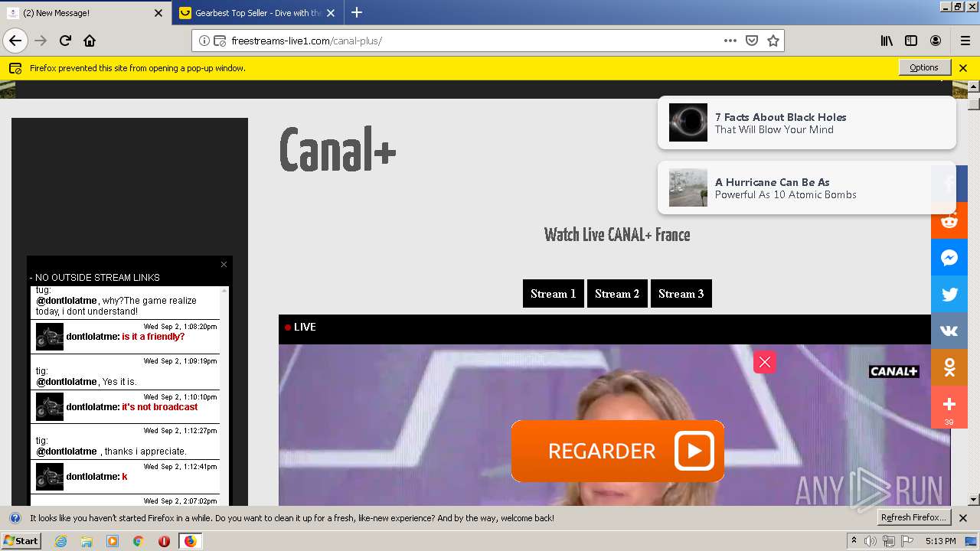Close the Gearbest Top Seller tab
980x551 pixels.
[x=332, y=13]
